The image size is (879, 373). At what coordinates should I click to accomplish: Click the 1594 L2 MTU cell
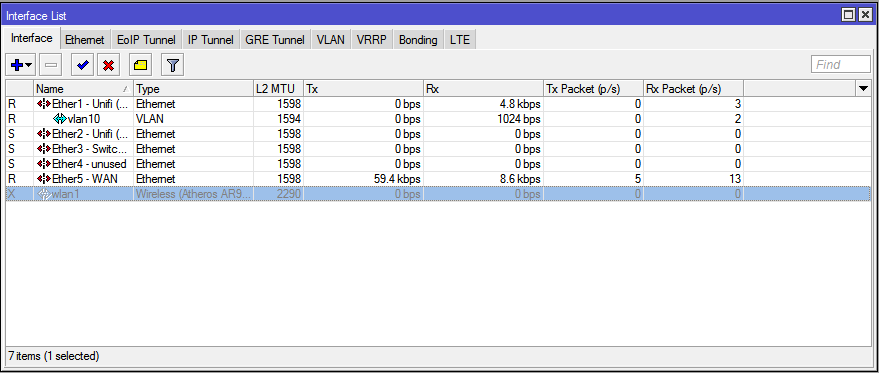click(278, 119)
